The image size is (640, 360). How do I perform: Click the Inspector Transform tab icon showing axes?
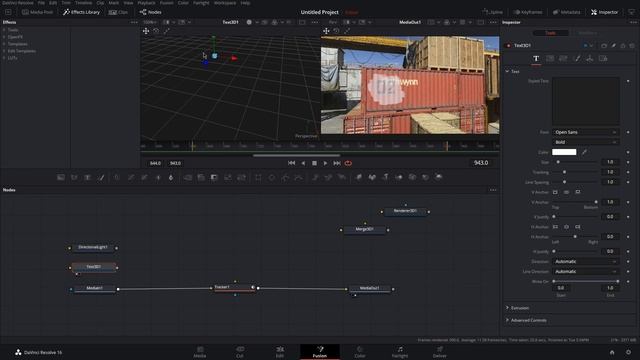(590, 59)
